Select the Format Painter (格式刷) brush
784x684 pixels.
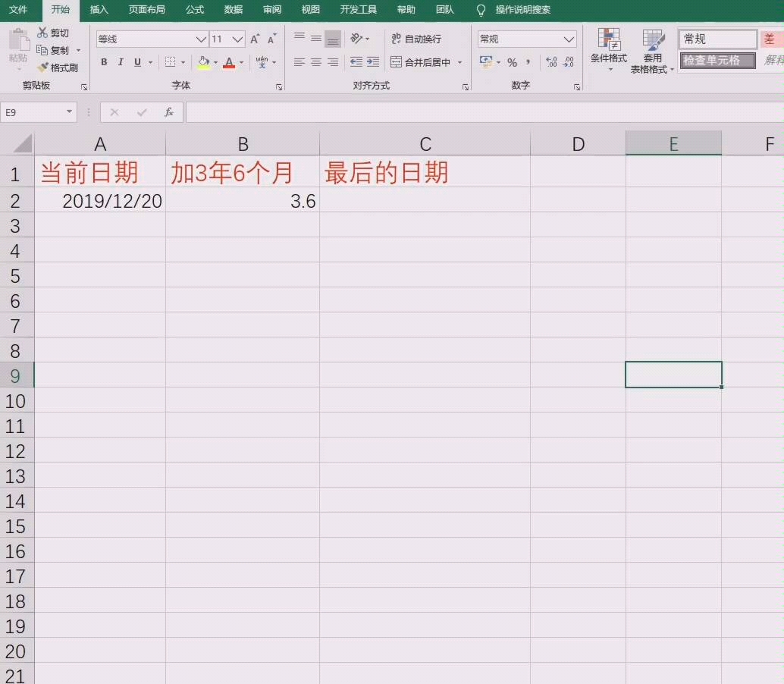coord(43,67)
